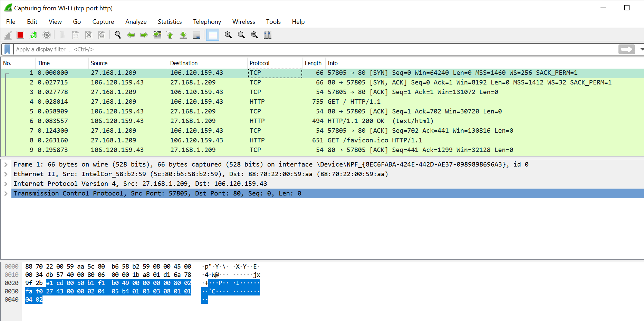The image size is (644, 321).
Task: Click the Save capture file icon
Action: (76, 35)
